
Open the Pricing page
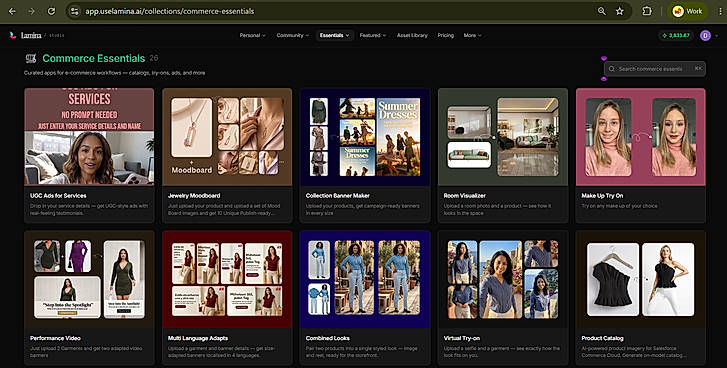click(446, 35)
